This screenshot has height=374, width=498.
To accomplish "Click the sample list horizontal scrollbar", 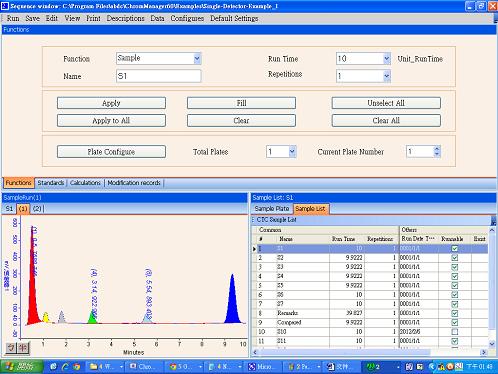I will (x=343, y=352).
